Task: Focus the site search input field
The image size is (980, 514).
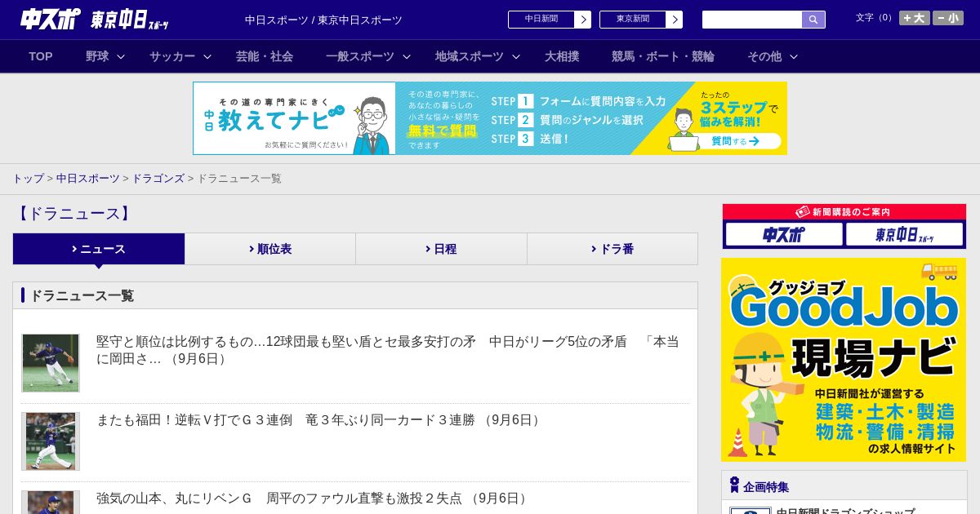Action: pos(752,20)
